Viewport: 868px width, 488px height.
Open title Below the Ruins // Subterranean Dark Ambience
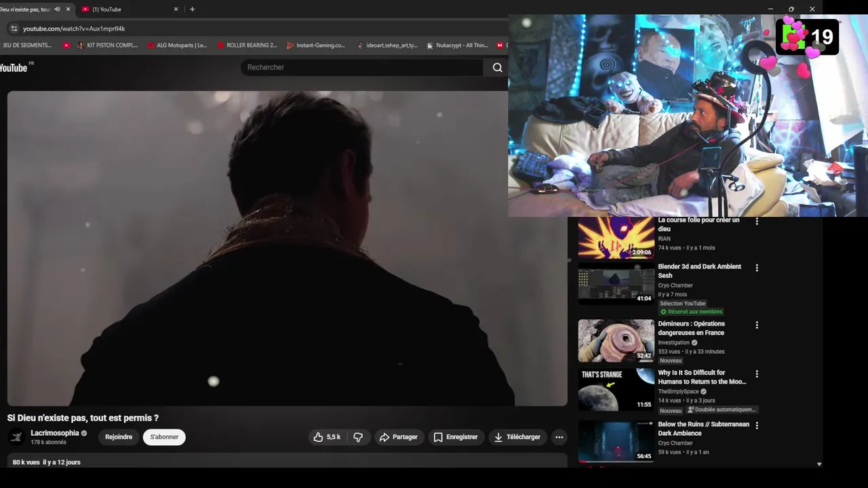[703, 428]
